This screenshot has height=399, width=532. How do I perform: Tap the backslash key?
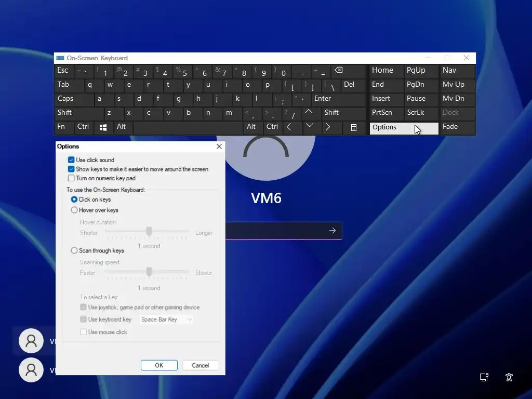pos(331,86)
